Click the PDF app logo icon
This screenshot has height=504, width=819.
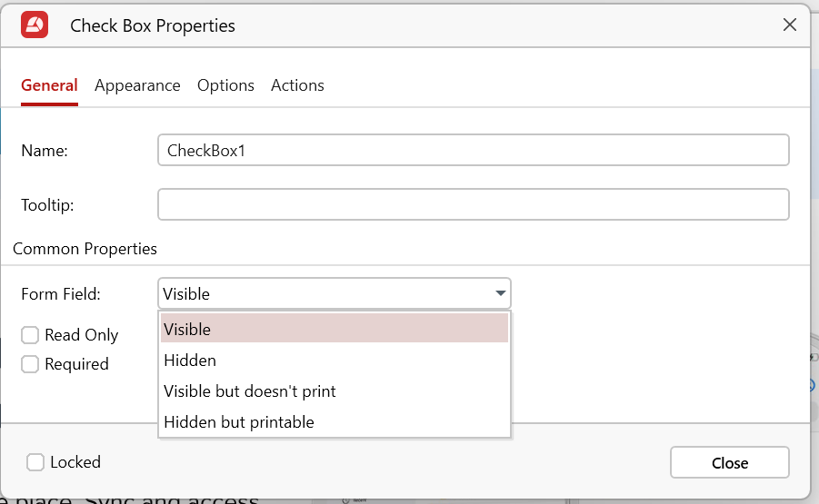[35, 25]
